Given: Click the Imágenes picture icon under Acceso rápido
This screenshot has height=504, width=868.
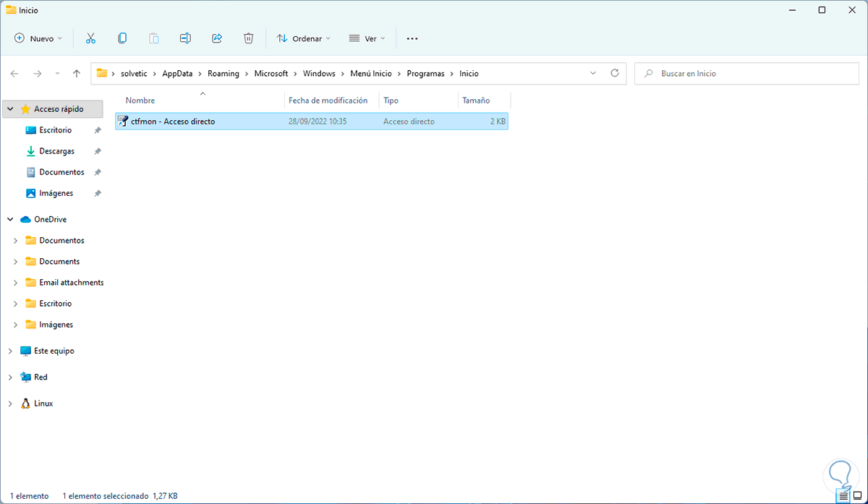Looking at the screenshot, I should coord(30,193).
